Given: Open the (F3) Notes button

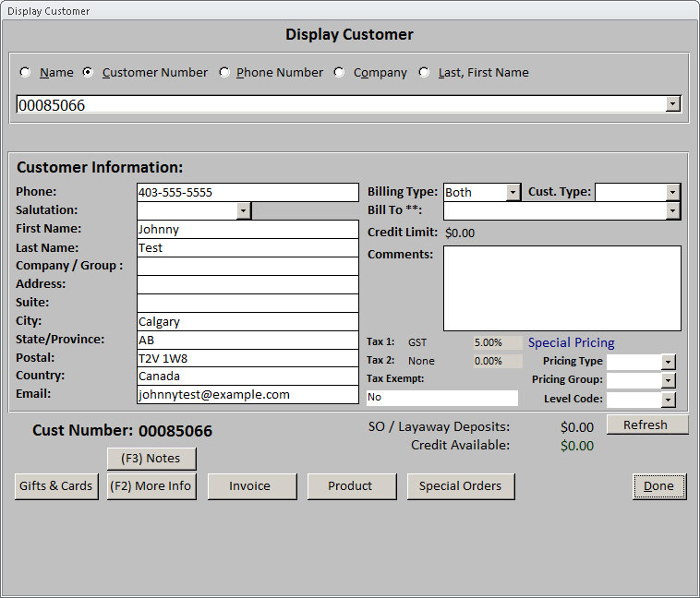Looking at the screenshot, I should [x=151, y=458].
